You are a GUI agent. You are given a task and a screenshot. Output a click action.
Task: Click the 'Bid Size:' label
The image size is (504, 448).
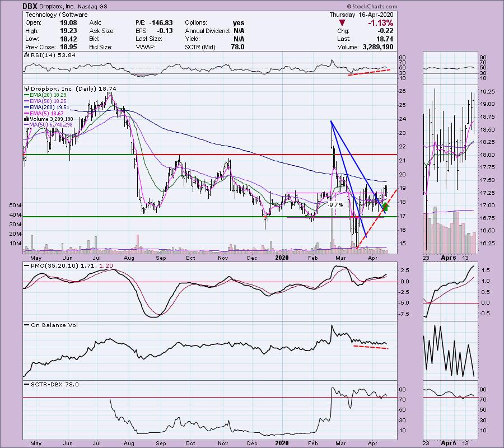pyautogui.click(x=101, y=47)
